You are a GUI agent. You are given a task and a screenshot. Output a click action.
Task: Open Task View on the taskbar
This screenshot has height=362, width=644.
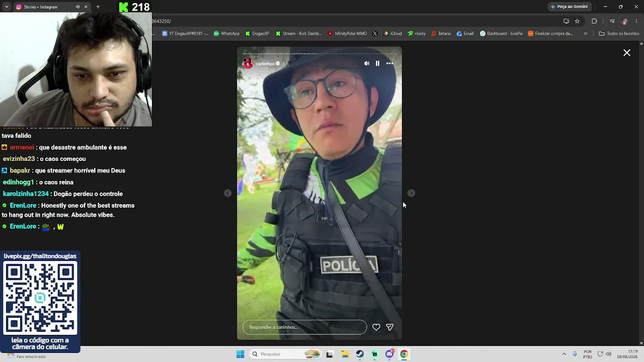[x=330, y=354]
